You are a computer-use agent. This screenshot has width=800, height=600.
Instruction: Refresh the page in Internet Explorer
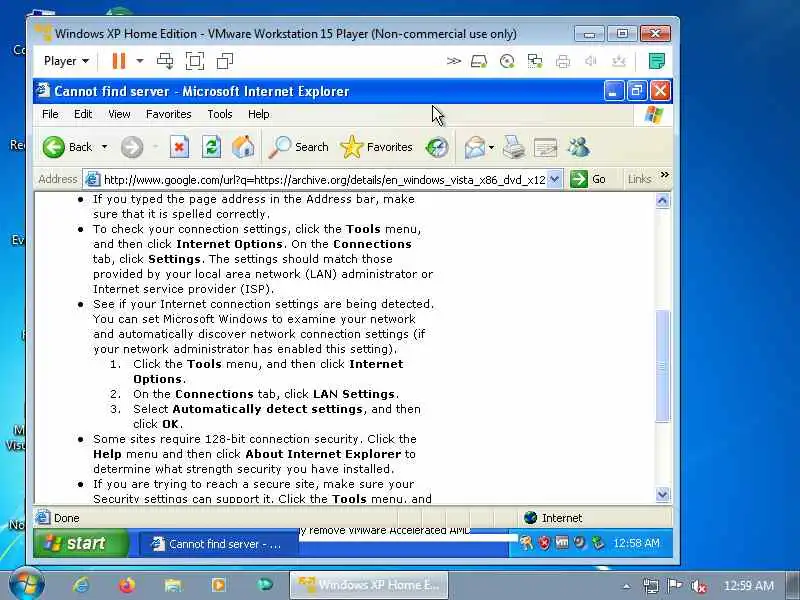[211, 147]
